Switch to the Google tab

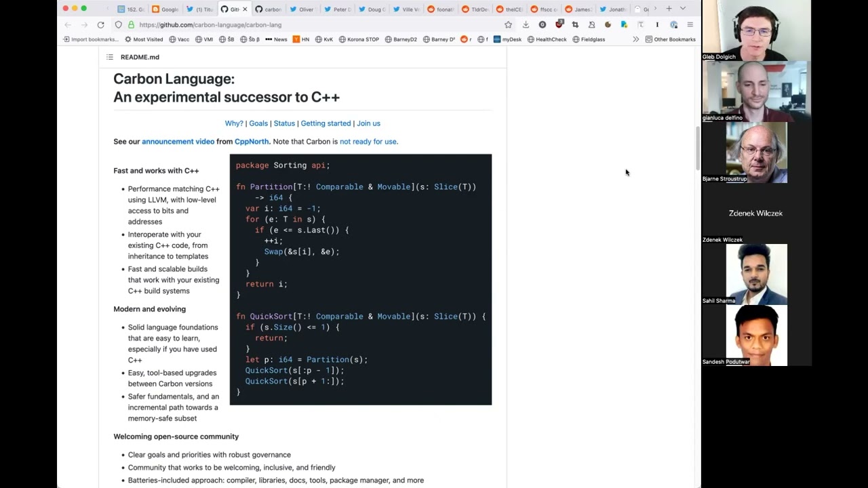pos(165,9)
